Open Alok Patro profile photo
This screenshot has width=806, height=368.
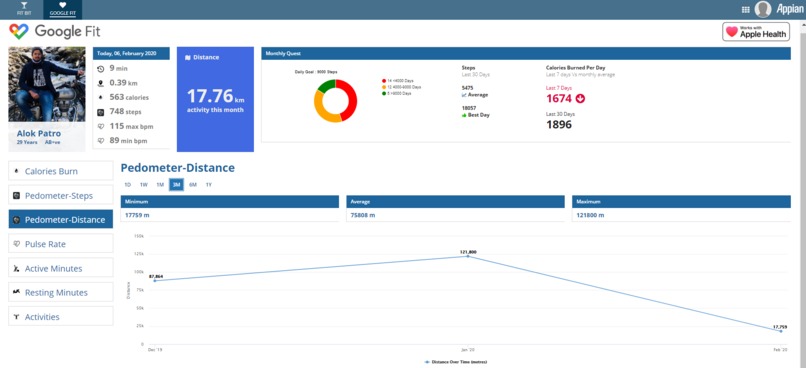(x=47, y=84)
